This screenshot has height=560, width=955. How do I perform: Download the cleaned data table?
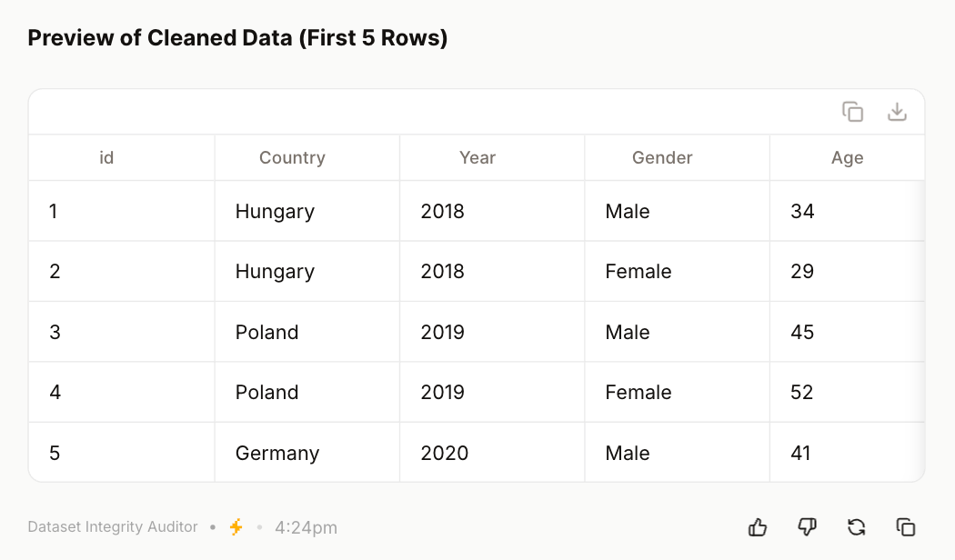coord(897,112)
